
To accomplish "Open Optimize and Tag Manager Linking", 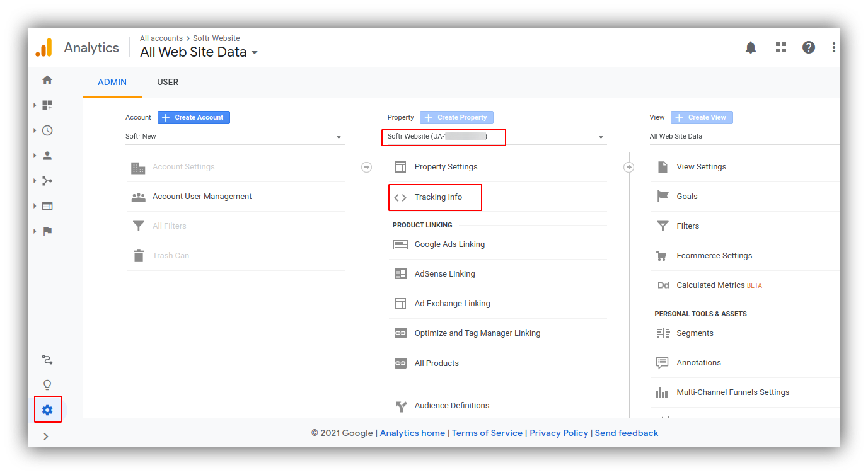I will click(x=477, y=333).
